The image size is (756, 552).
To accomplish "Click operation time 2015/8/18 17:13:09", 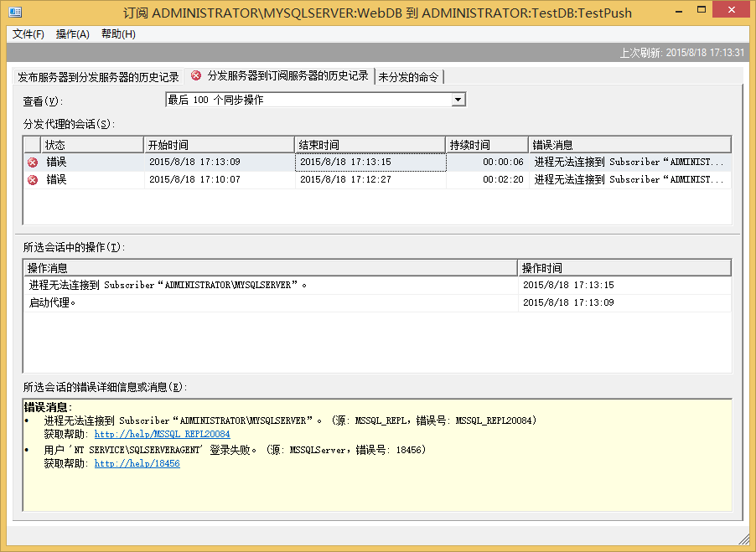I will tap(568, 302).
